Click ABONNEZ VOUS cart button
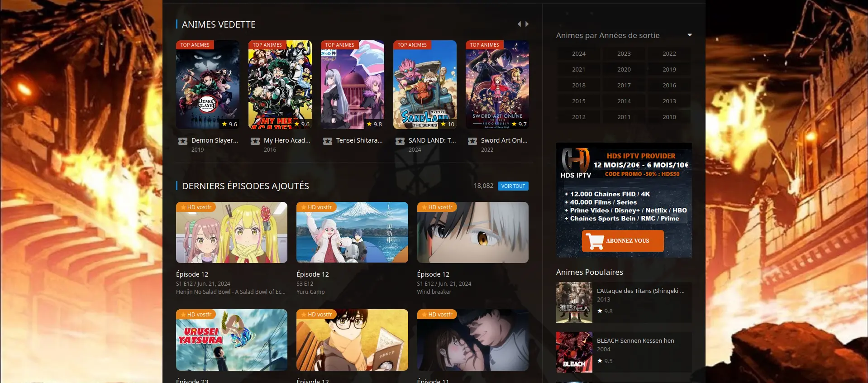 [623, 241]
